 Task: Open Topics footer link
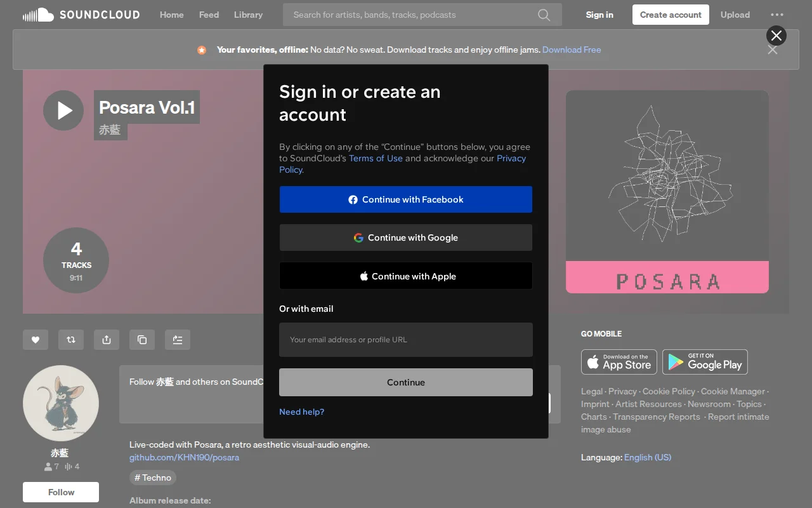click(749, 404)
